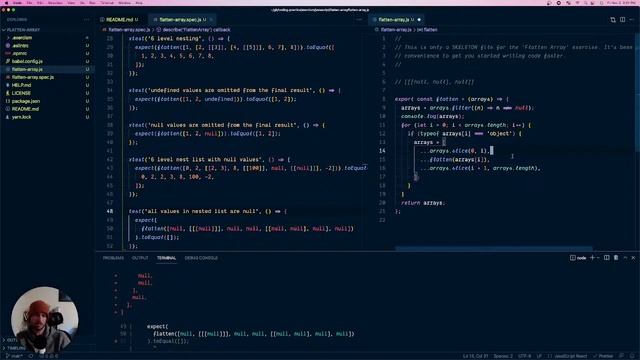
Task: Open more actions menu for right editor group
Action: coord(631,20)
